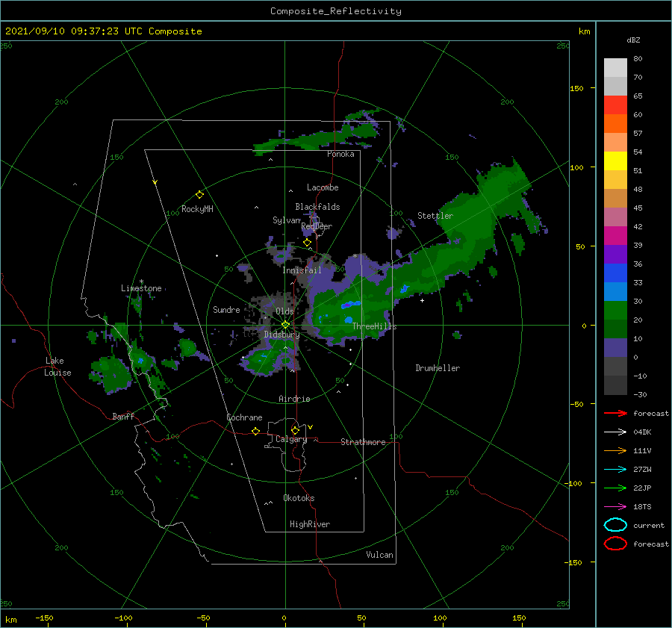Click the orange 111V arrow in legend
Viewport: 672px width, 628px height.
pos(615,450)
